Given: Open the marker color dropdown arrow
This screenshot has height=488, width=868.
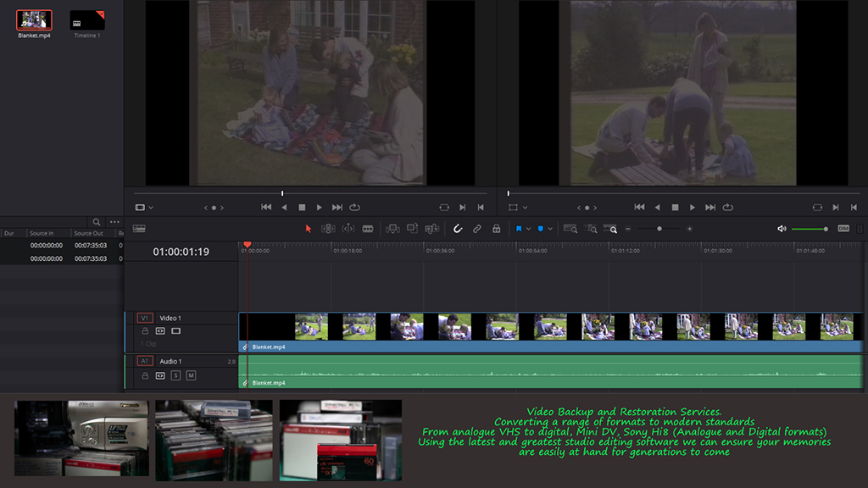Looking at the screenshot, I should (x=550, y=229).
